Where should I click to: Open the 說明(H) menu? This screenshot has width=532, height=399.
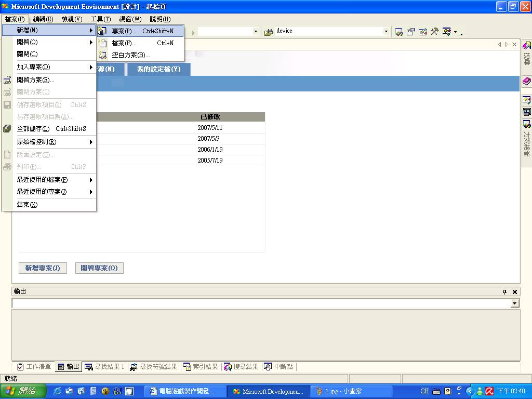160,19
